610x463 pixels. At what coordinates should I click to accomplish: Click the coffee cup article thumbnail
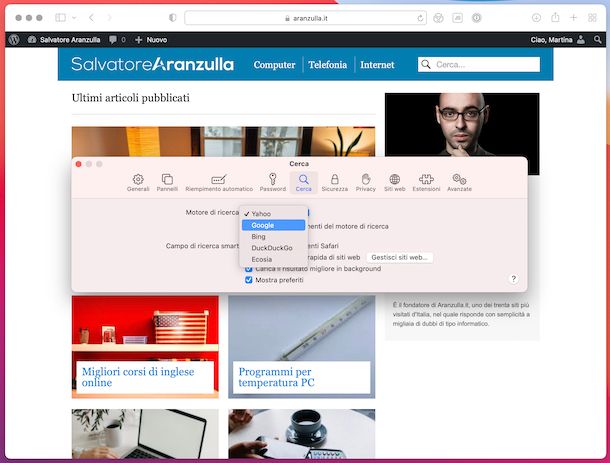click(x=301, y=433)
